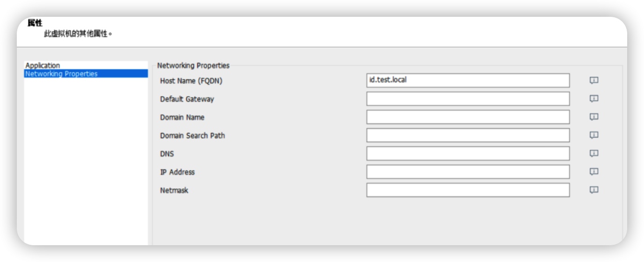Focus the Domain Search Path input
Viewport: 644px width, 262px height.
click(x=468, y=135)
